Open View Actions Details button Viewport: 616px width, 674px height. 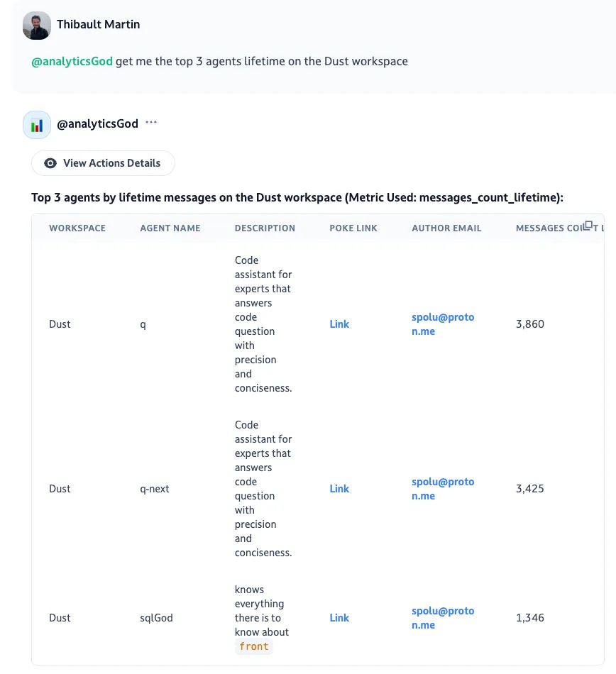pyautogui.click(x=103, y=163)
